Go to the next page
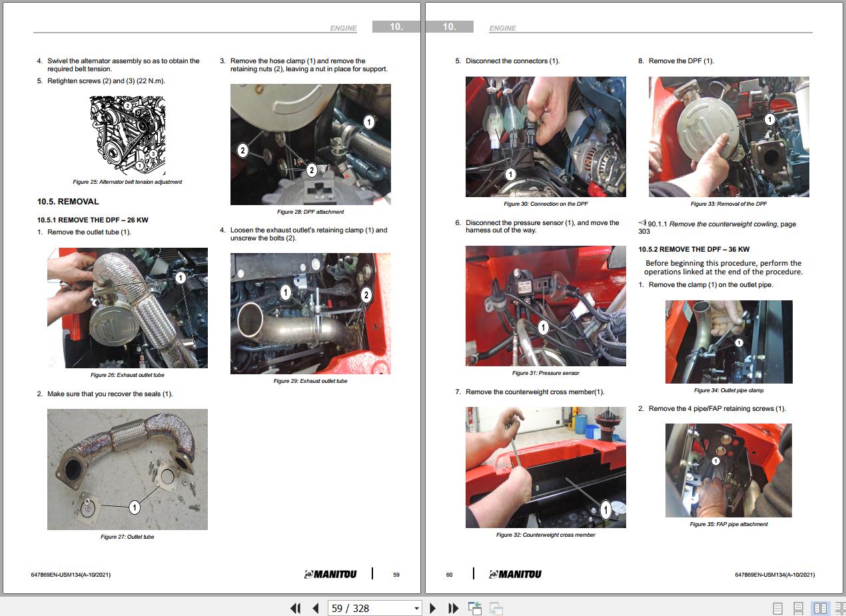846x616 pixels. click(x=433, y=608)
